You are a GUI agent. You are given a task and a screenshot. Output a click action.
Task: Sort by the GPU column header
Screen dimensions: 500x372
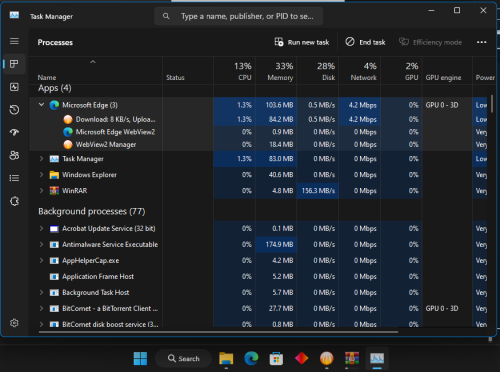point(401,71)
